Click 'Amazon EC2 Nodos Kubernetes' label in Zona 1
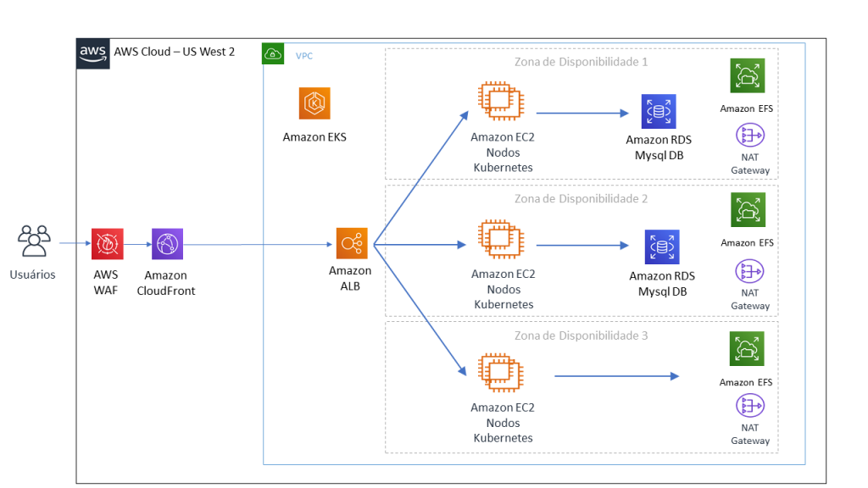Image resolution: width=868 pixels, height=488 pixels. [x=503, y=152]
